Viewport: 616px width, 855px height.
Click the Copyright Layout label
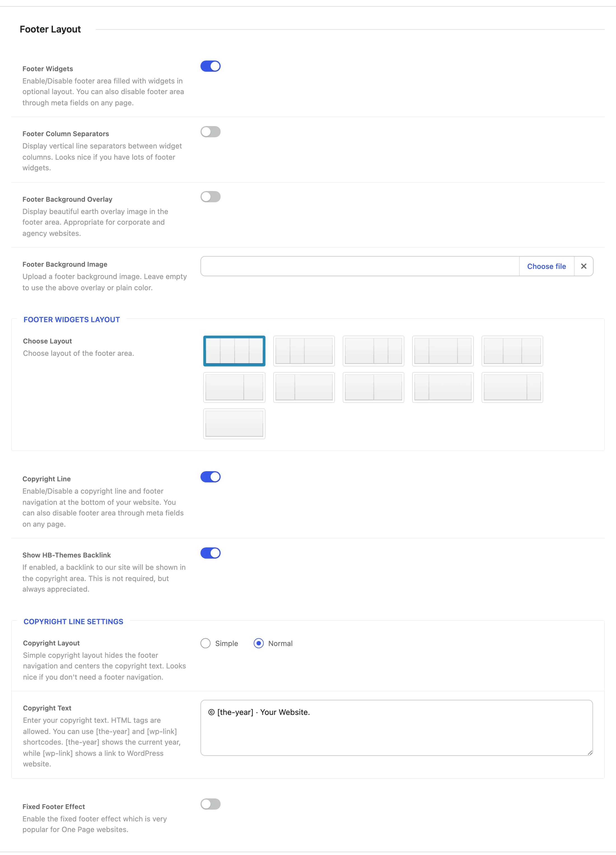[x=51, y=643]
